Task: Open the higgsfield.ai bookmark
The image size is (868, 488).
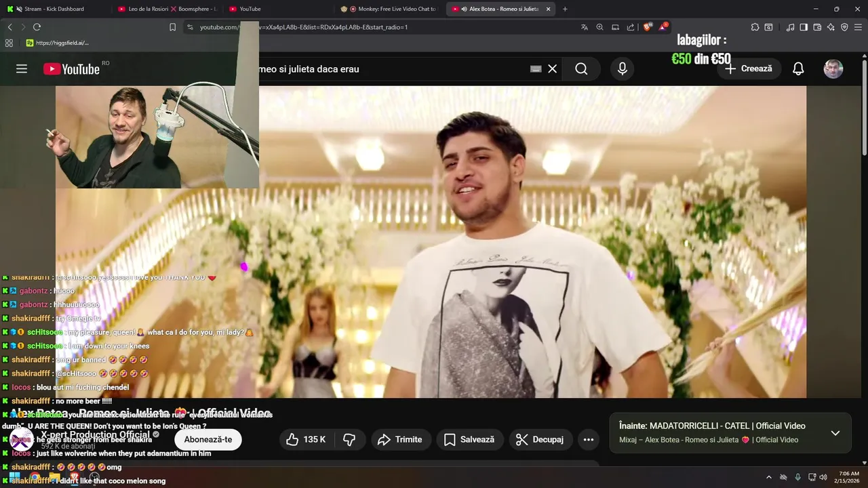Action: click(57, 43)
